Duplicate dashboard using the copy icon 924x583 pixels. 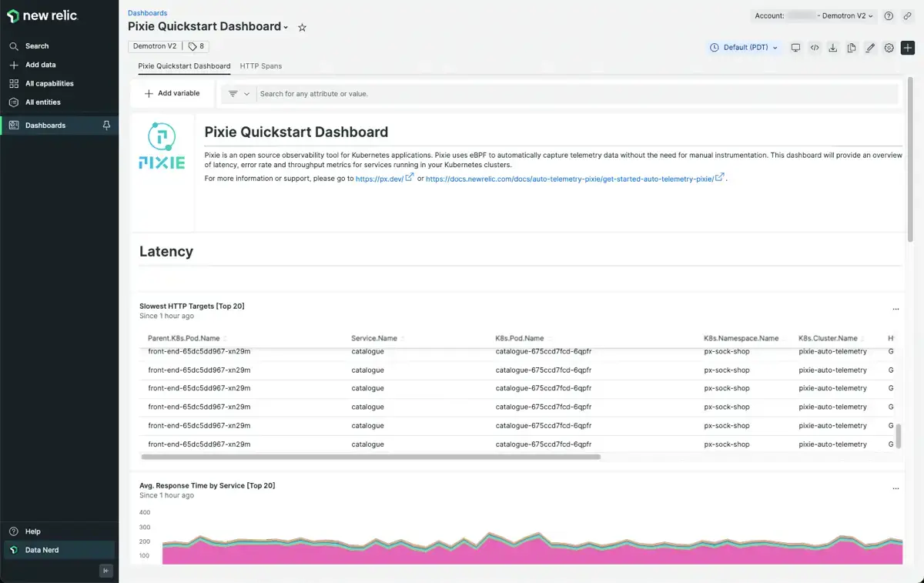851,48
